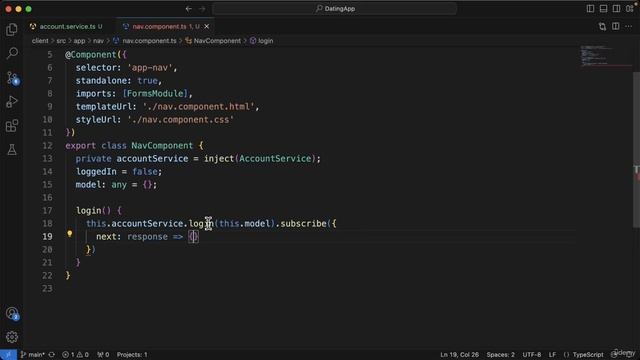Click the 'app-nav' selector string
This screenshot has height=360, width=640.
tap(150, 68)
